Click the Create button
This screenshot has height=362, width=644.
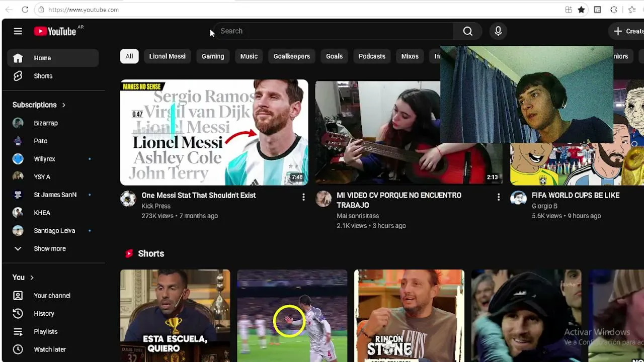(x=626, y=31)
